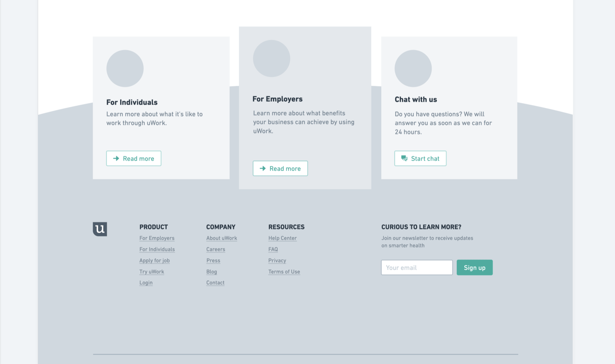Visit the About uWork link
The width and height of the screenshot is (615, 364).
222,238
